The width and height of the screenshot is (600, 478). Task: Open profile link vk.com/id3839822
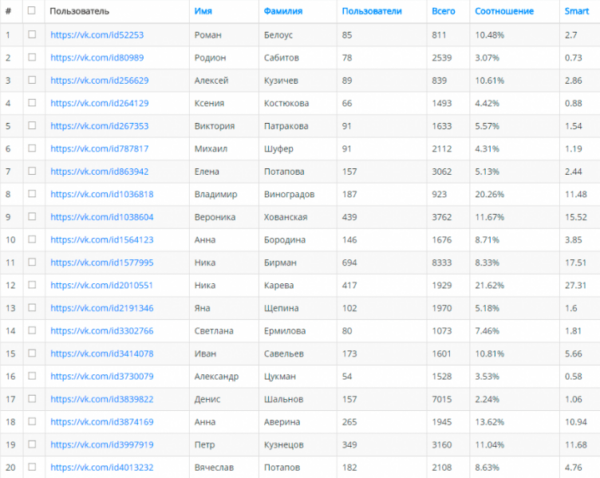point(102,399)
